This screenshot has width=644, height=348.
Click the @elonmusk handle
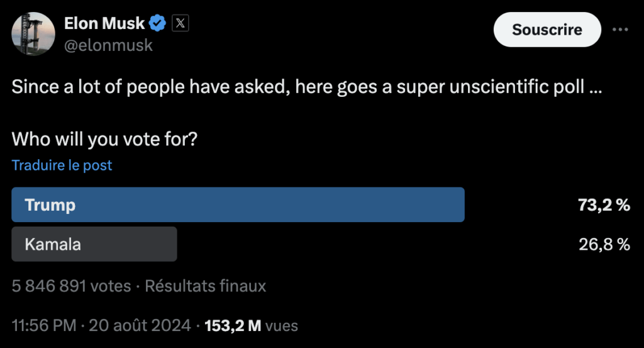[x=108, y=45]
